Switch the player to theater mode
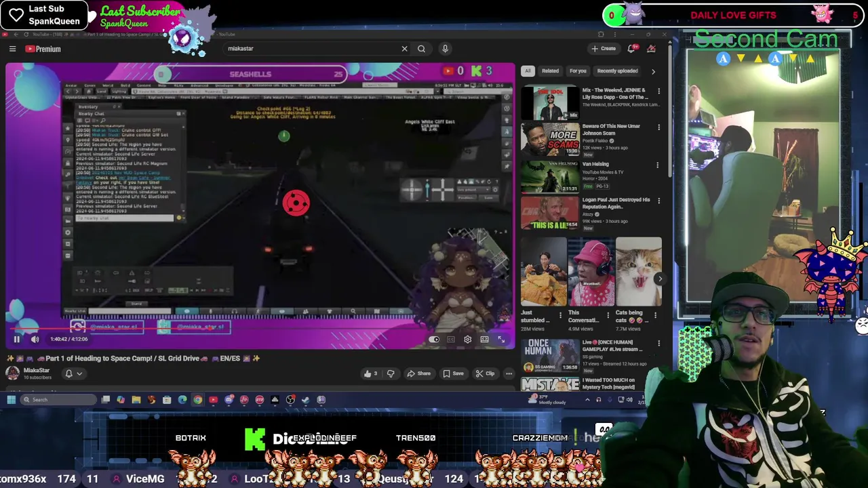 pyautogui.click(x=484, y=339)
